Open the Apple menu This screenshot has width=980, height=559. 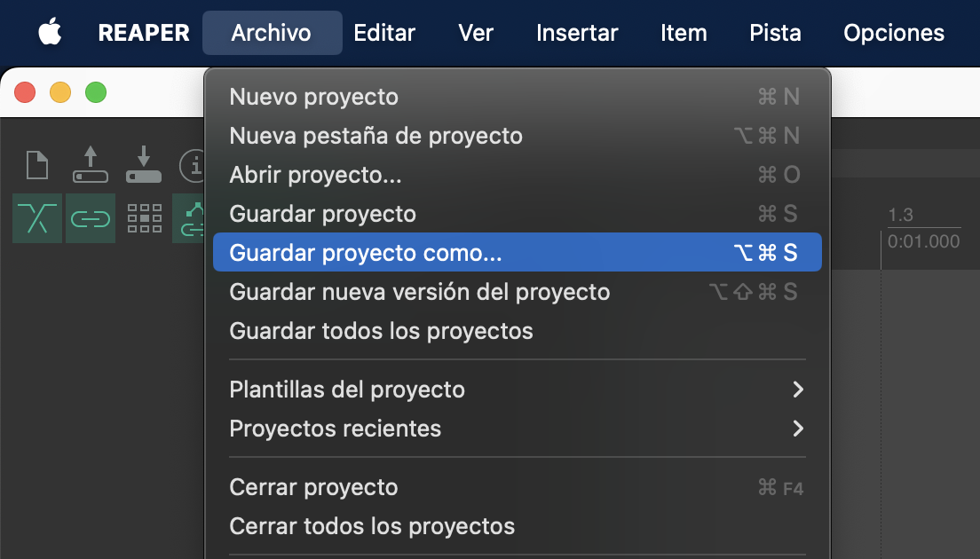[x=50, y=33]
